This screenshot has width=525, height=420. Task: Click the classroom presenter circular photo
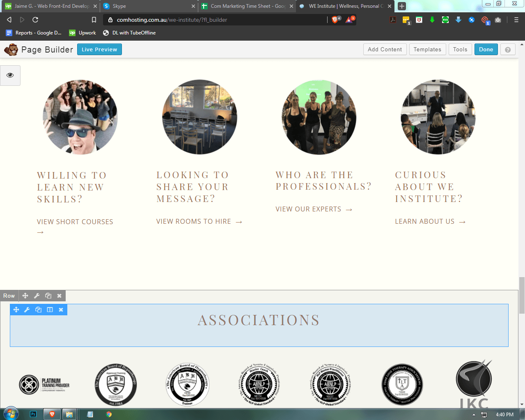tap(438, 117)
